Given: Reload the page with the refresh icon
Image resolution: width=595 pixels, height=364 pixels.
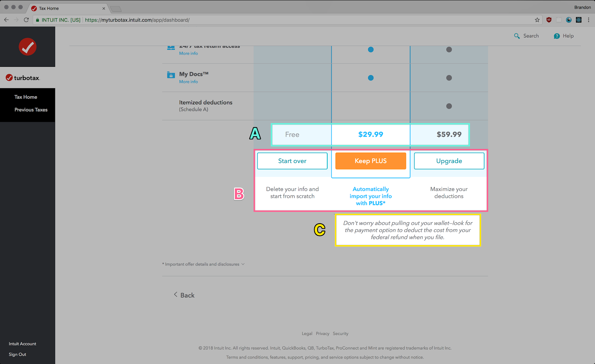Looking at the screenshot, I should pos(26,20).
